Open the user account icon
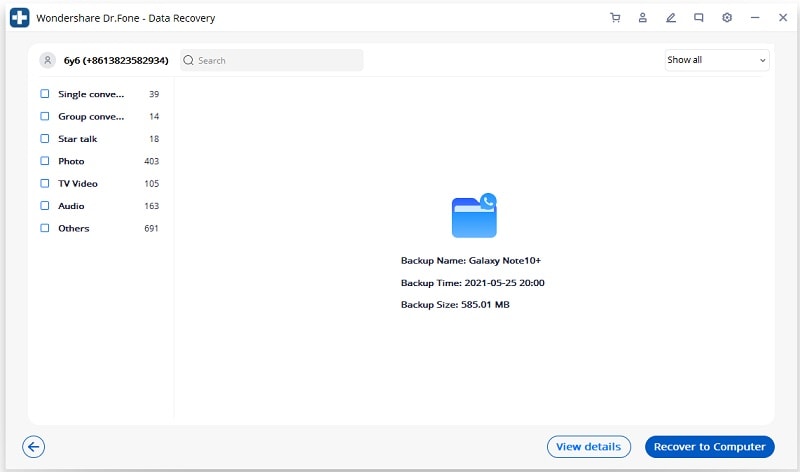 click(643, 18)
